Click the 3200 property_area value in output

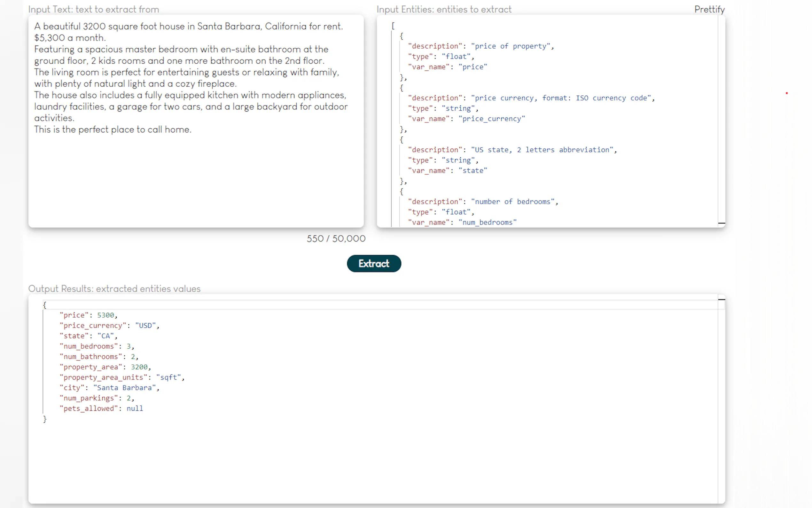coord(139,367)
